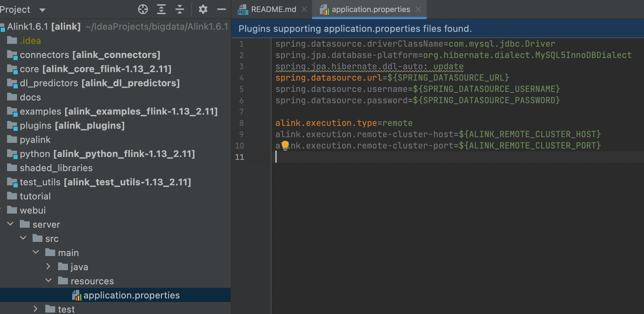Select the pyalink folder

coord(115,140)
